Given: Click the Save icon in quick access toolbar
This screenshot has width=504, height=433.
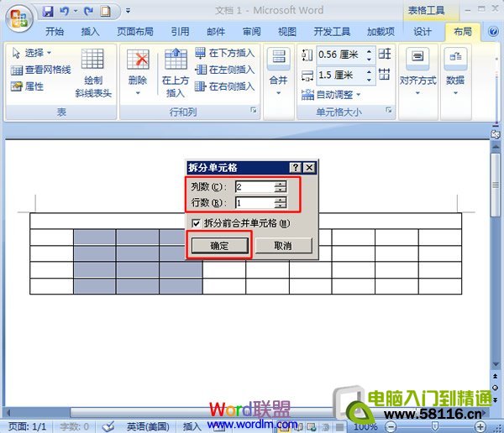Looking at the screenshot, I should [48, 12].
